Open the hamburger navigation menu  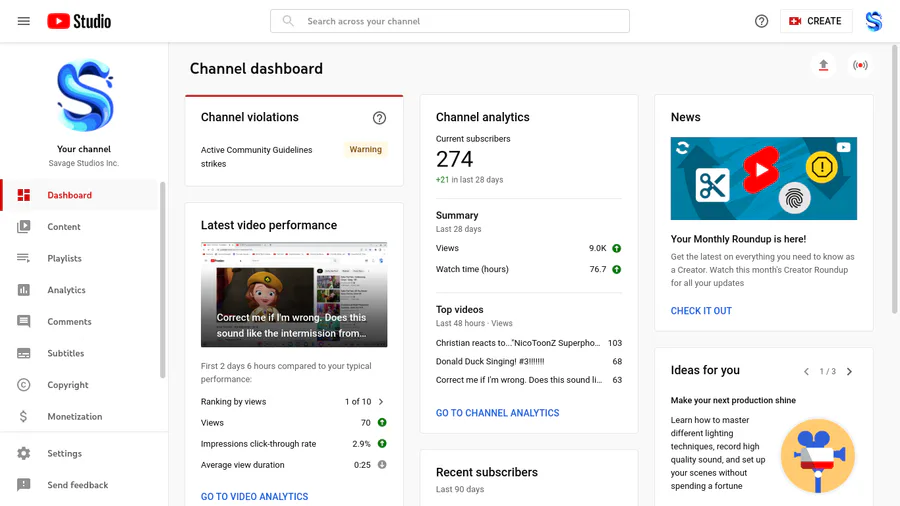pos(24,21)
